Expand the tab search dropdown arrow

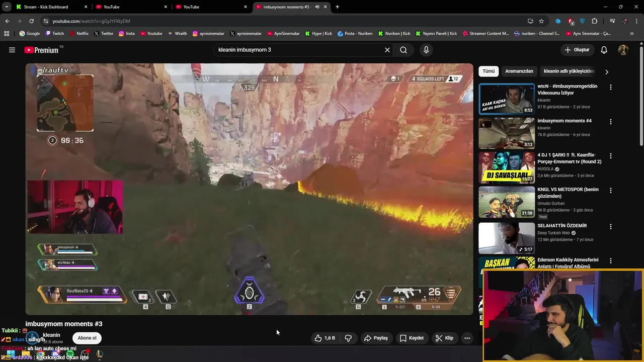[7, 7]
